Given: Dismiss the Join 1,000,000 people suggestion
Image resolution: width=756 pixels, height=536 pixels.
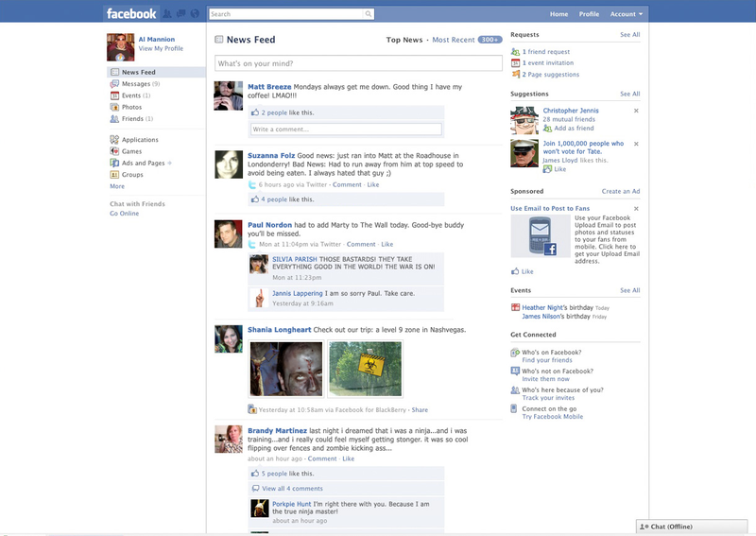Looking at the screenshot, I should [636, 144].
